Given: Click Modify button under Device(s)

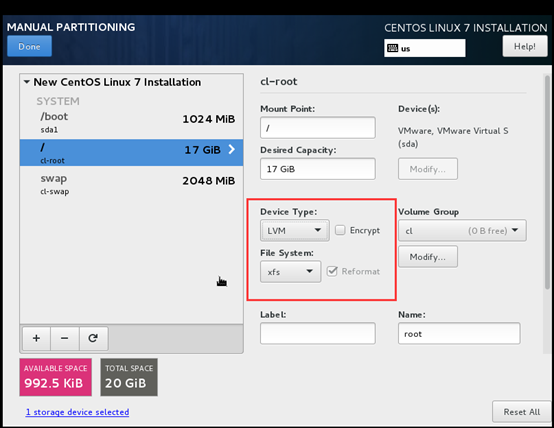Looking at the screenshot, I should point(428,169).
